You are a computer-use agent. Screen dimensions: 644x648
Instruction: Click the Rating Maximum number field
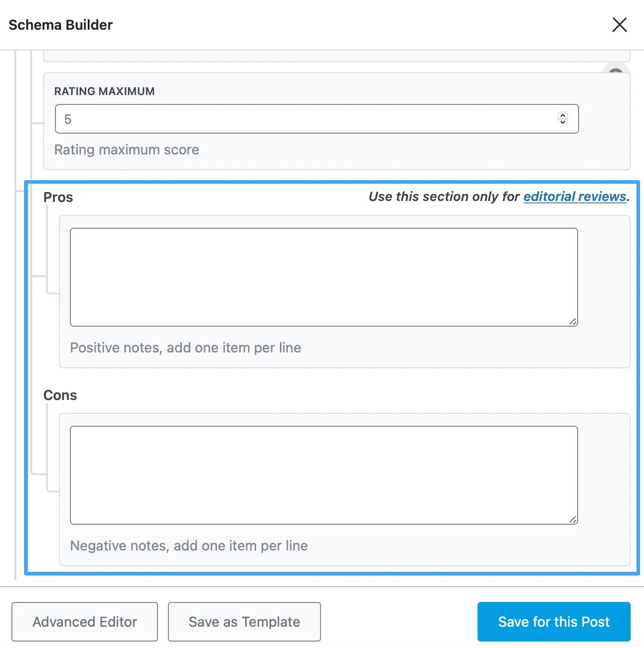point(317,119)
